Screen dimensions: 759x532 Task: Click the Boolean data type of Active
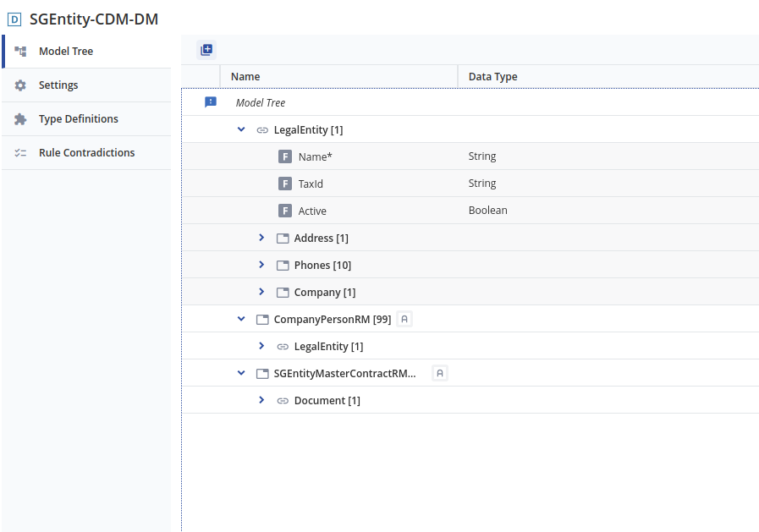(x=488, y=211)
